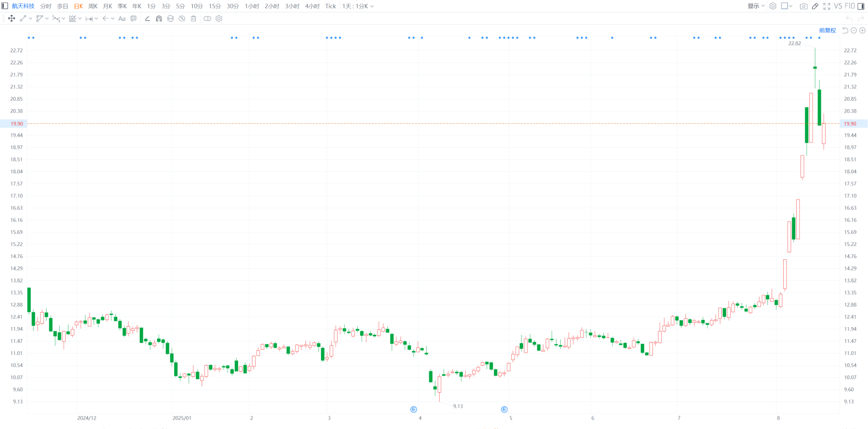Select the move/crosshair cursor tool

pyautogui.click(x=12, y=19)
